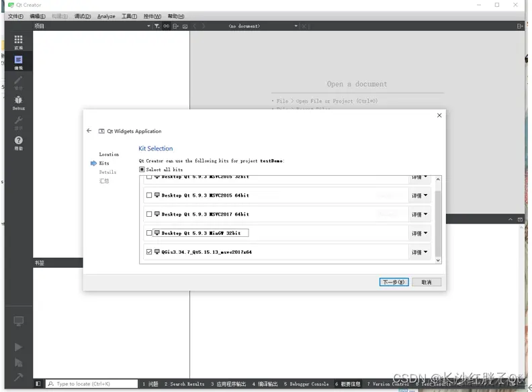
Task: Click the Next button in wizard
Action: [394, 282]
